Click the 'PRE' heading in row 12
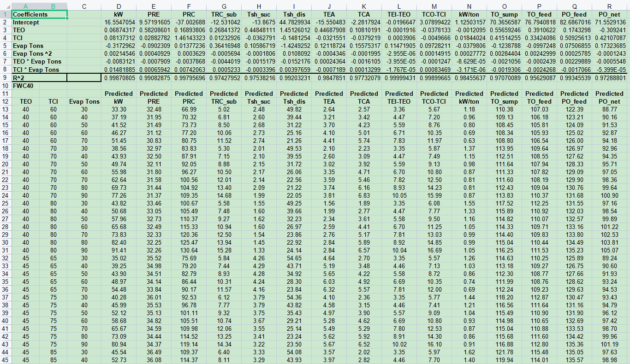Viewport: 630px width, 364px height. 154,101
